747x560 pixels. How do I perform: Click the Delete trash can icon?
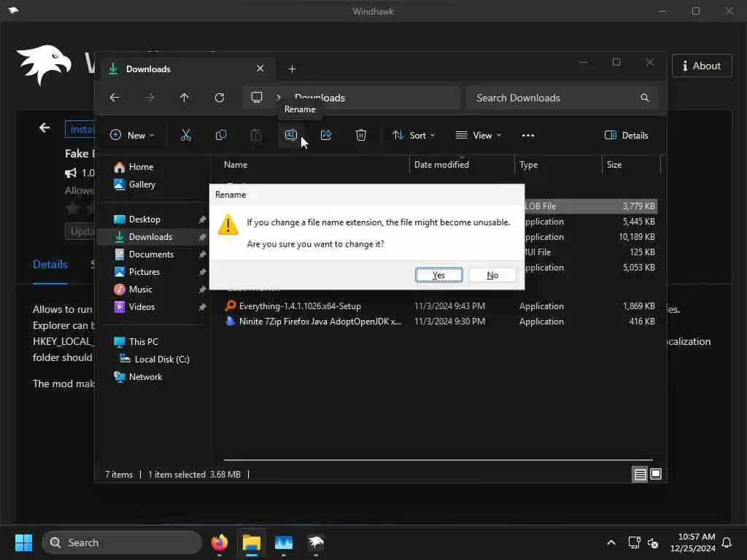coord(361,135)
